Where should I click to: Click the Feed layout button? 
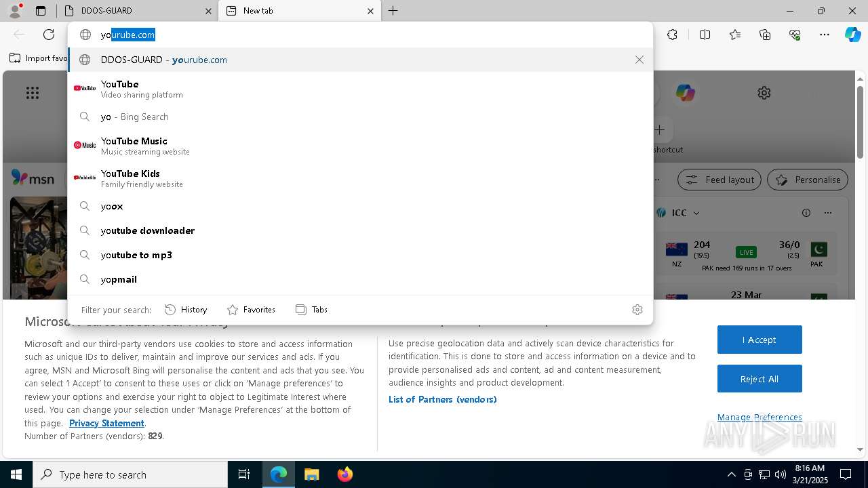click(x=719, y=180)
